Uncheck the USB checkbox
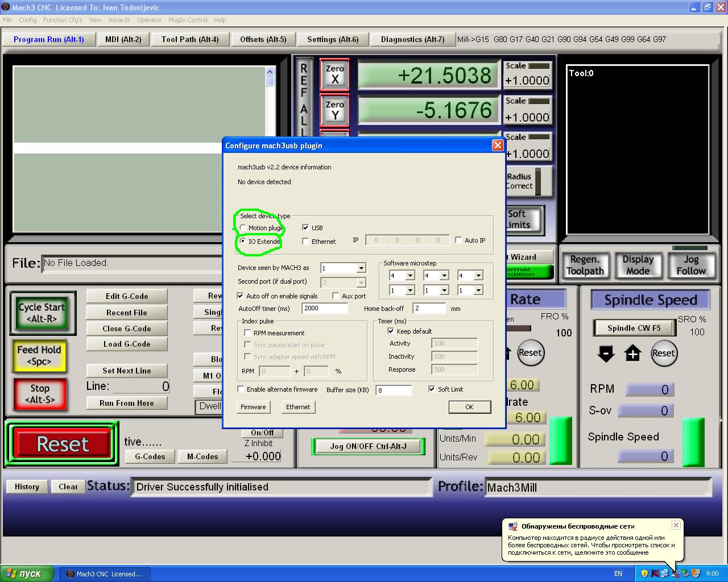The height and width of the screenshot is (582, 728). 305,227
